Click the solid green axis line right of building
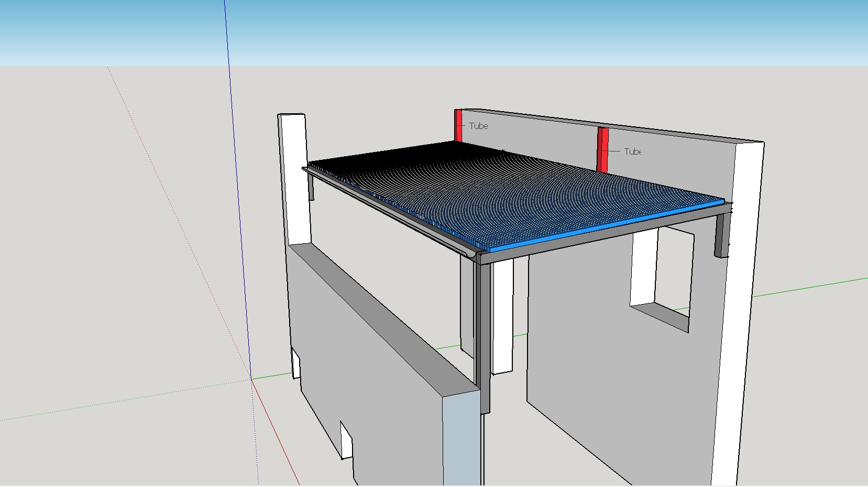This screenshot has width=868, height=487. click(x=812, y=286)
